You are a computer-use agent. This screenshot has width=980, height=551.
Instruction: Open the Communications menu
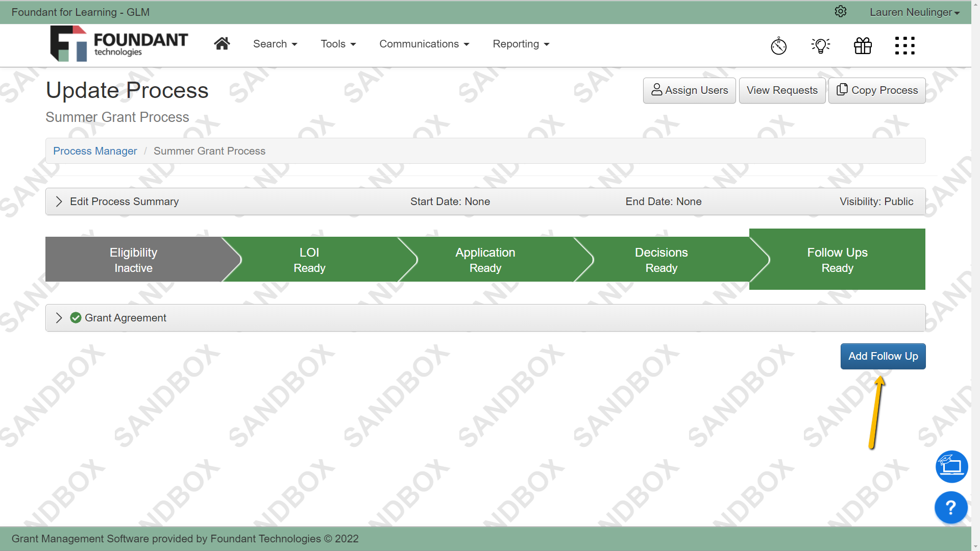tap(424, 44)
